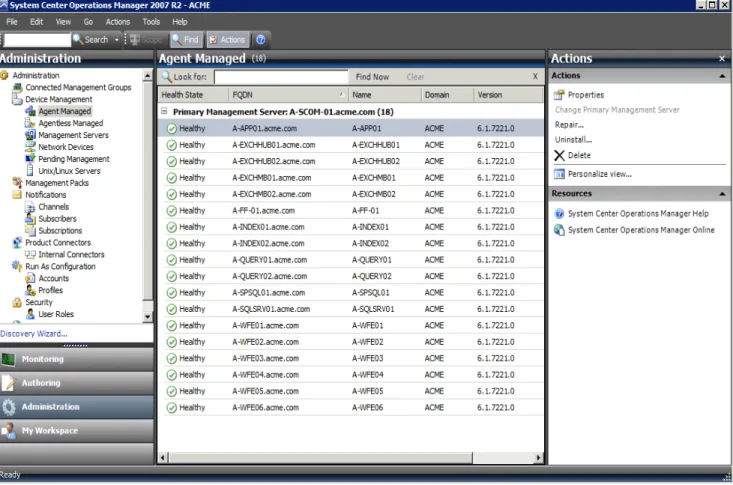Click the Run As Configuration icon
Screen dimensions: 733x485
pyautogui.click(x=17, y=266)
